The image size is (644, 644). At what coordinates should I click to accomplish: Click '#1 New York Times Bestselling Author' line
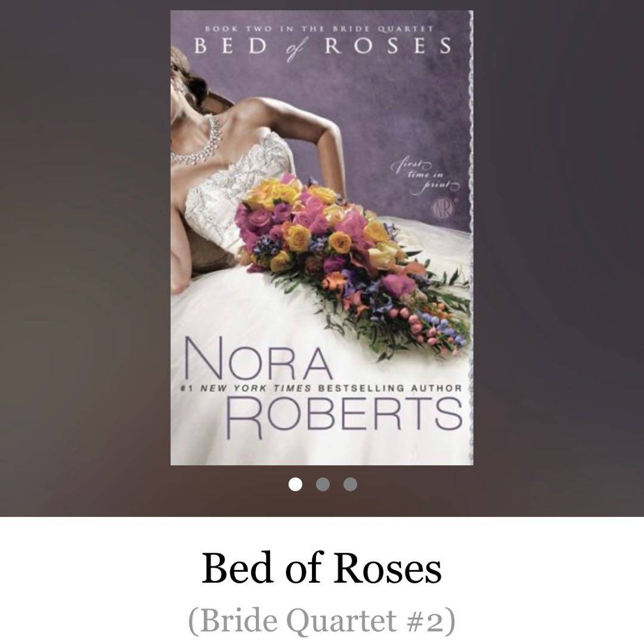pyautogui.click(x=321, y=388)
